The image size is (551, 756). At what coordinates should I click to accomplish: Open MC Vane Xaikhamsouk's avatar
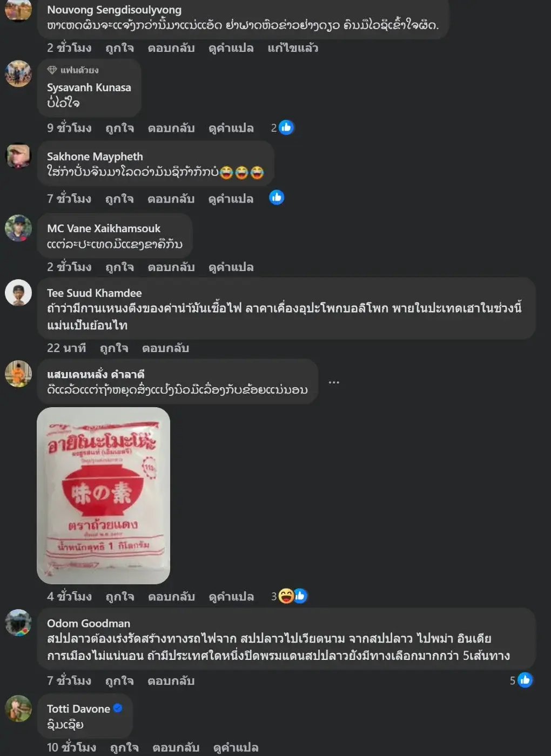point(18,228)
